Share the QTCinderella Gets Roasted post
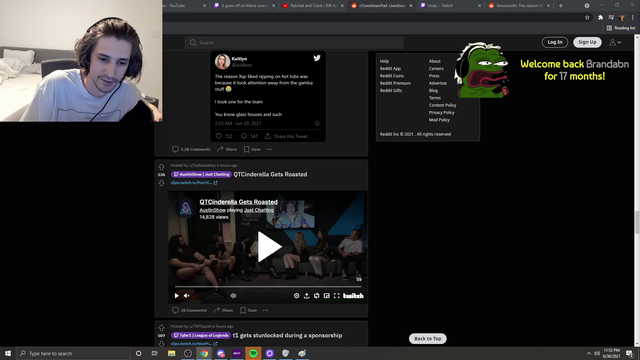Viewport: 640px width, 360px height. (223, 310)
